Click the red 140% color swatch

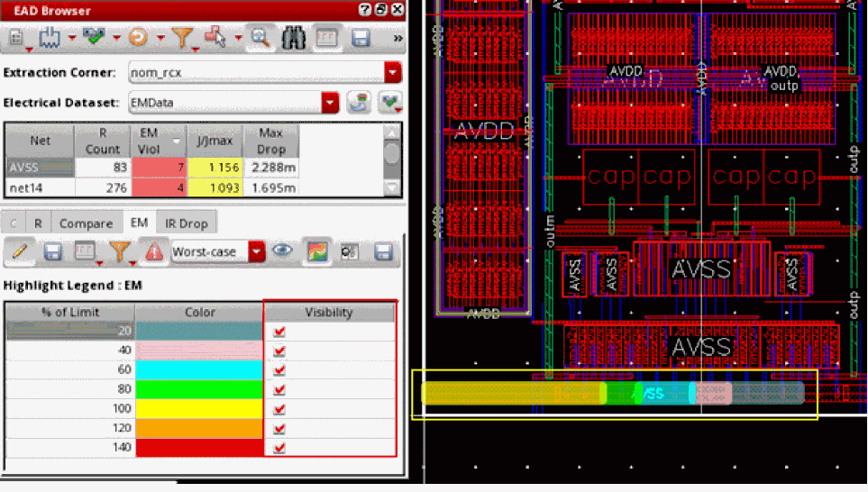click(199, 447)
